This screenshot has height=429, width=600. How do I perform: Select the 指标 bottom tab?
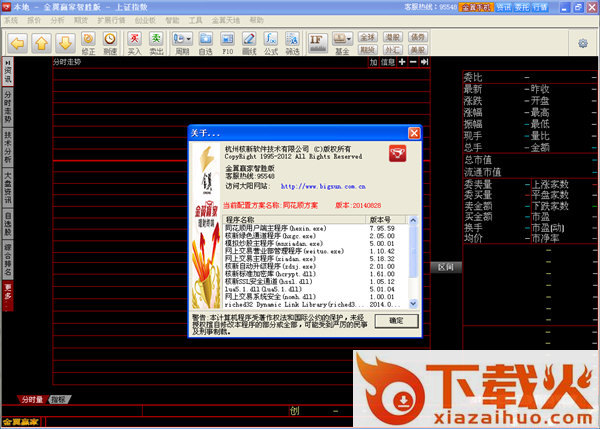pyautogui.click(x=58, y=399)
